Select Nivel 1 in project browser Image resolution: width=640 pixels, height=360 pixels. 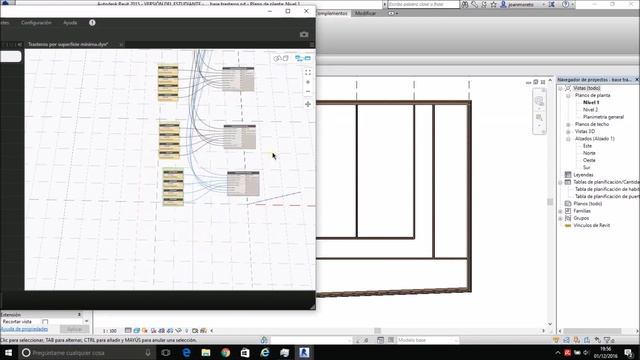point(591,102)
